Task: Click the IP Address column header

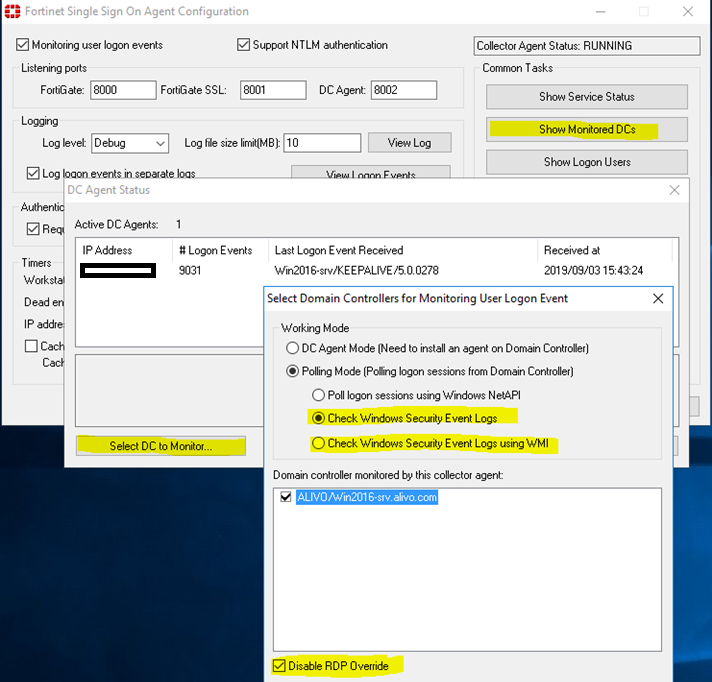Action: click(x=124, y=250)
